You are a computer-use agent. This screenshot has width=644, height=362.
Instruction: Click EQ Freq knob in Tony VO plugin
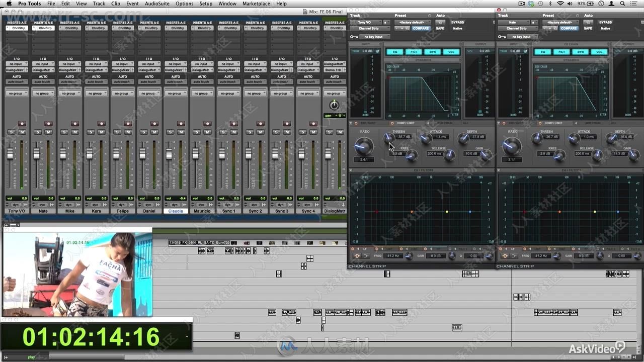[409, 256]
